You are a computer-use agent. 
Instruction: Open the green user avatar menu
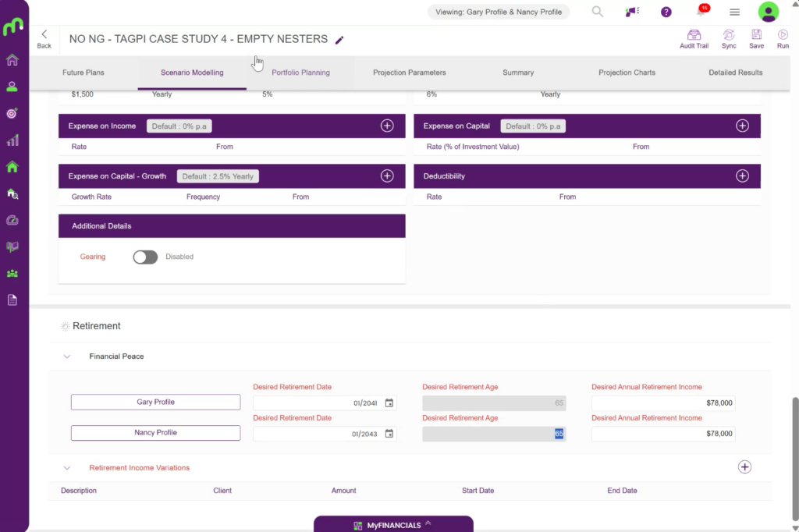pyautogui.click(x=768, y=12)
